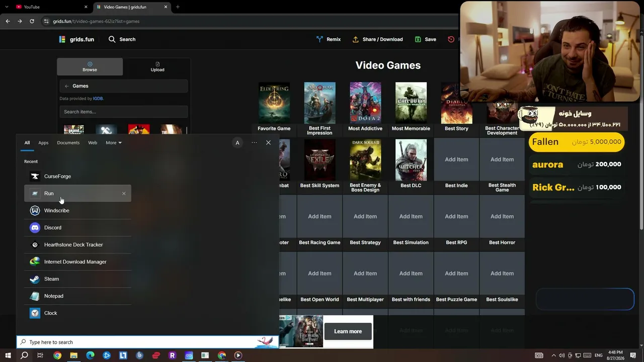The height and width of the screenshot is (362, 644).
Task: Select the Web search filter tab
Action: (93, 143)
